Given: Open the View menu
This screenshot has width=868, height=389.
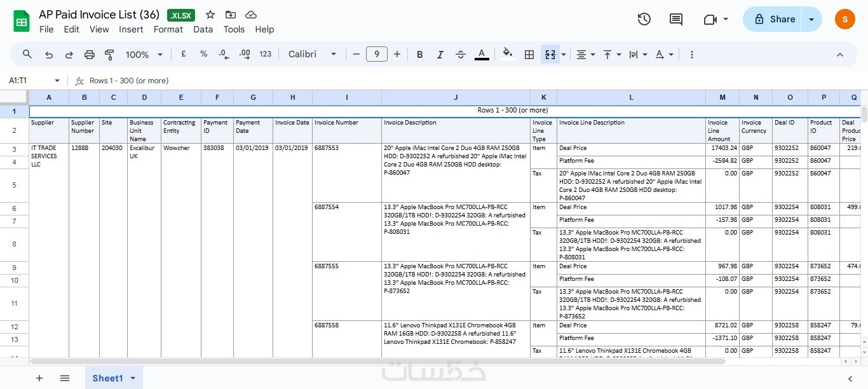Looking at the screenshot, I should 99,29.
